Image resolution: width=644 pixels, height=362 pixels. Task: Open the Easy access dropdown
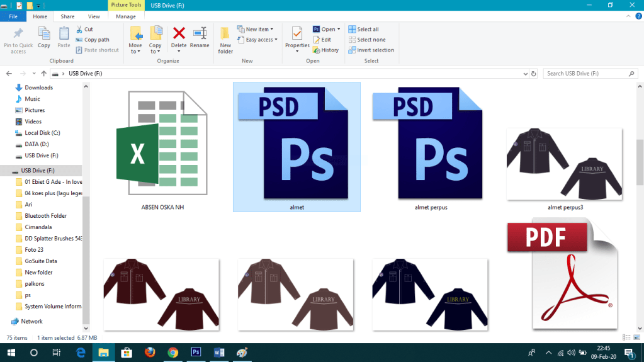point(259,40)
